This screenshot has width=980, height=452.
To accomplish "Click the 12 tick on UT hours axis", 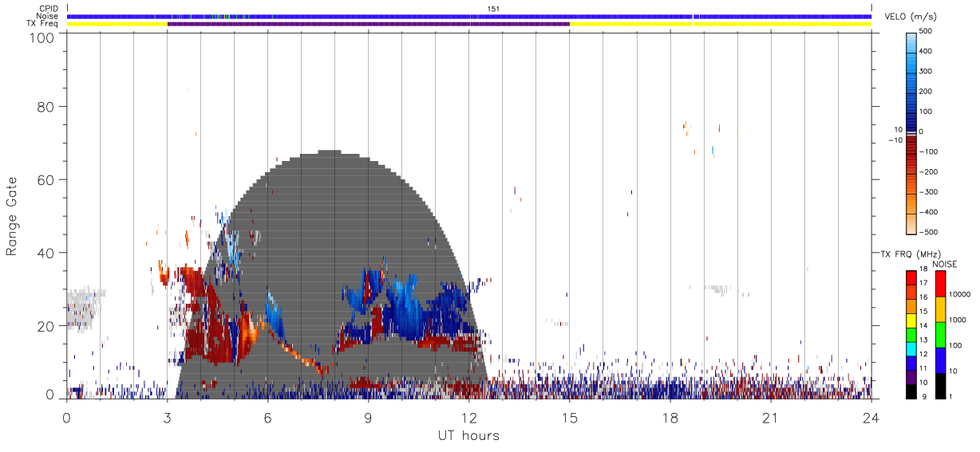I will pyautogui.click(x=469, y=419).
